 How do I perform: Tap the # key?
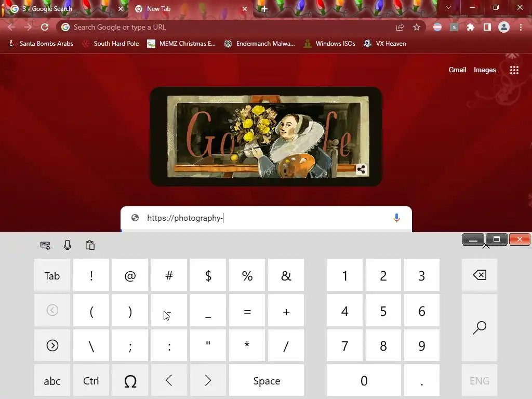click(169, 275)
